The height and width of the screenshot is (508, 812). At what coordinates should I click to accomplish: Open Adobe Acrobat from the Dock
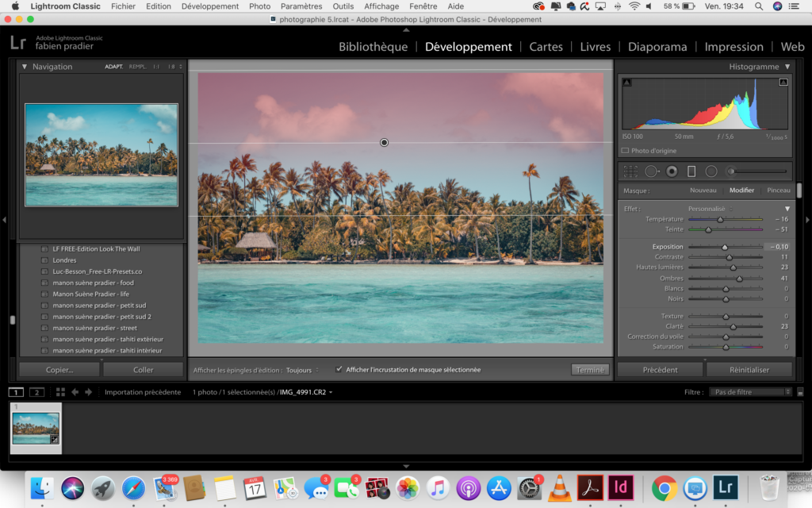pyautogui.click(x=590, y=488)
